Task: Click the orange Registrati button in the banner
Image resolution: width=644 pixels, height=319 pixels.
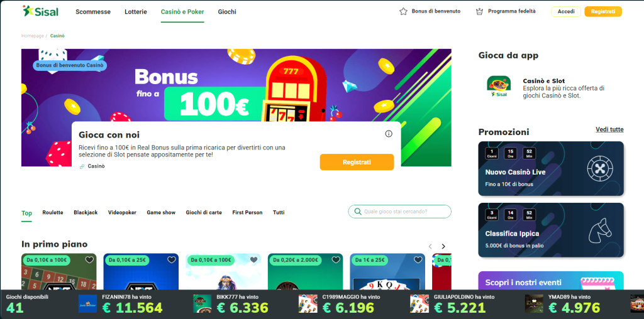Action: click(x=357, y=162)
